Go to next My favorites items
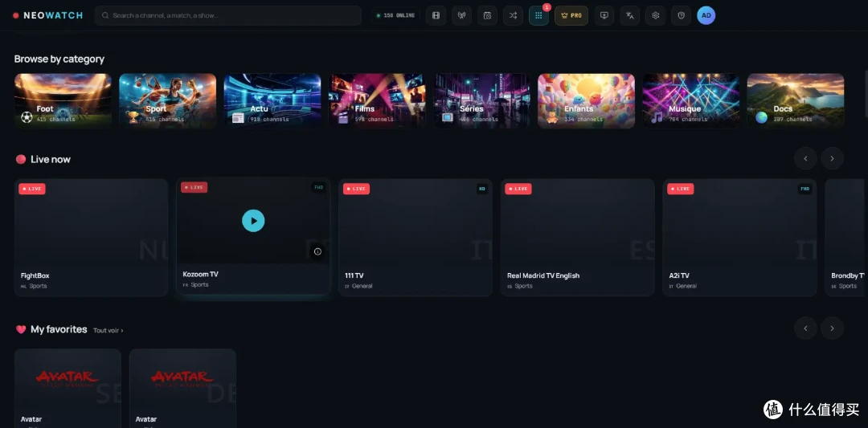This screenshot has height=428, width=868. (x=832, y=328)
